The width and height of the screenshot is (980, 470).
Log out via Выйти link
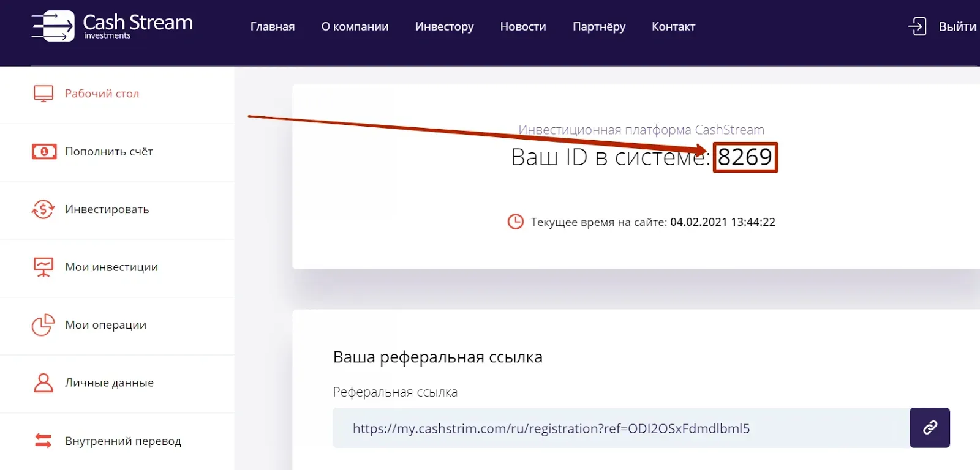(957, 26)
